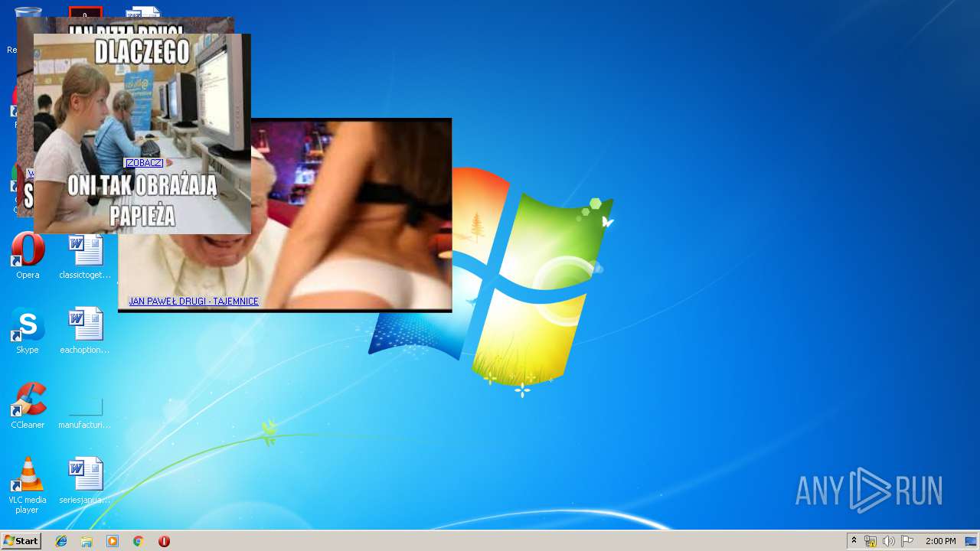This screenshot has width=980, height=551.
Task: Launch Google Chrome from the taskbar
Action: point(138,541)
